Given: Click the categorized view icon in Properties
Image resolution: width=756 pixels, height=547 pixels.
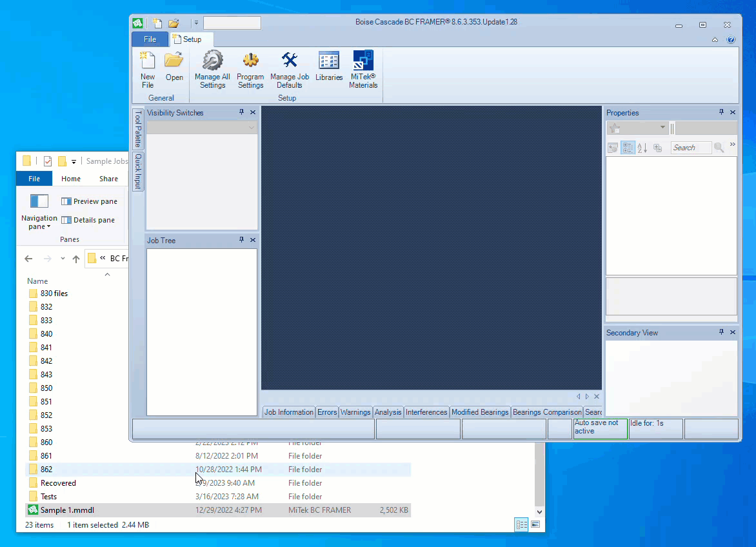Looking at the screenshot, I should [627, 148].
